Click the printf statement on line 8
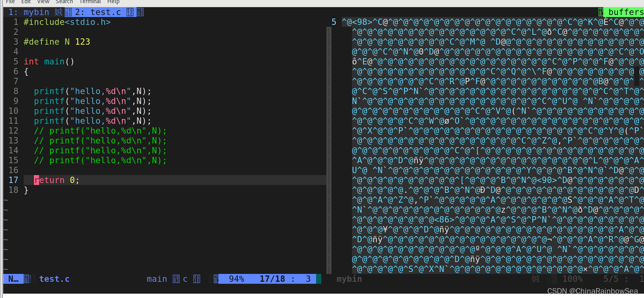Image resolution: width=644 pixels, height=298 pixels. pyautogui.click(x=93, y=91)
